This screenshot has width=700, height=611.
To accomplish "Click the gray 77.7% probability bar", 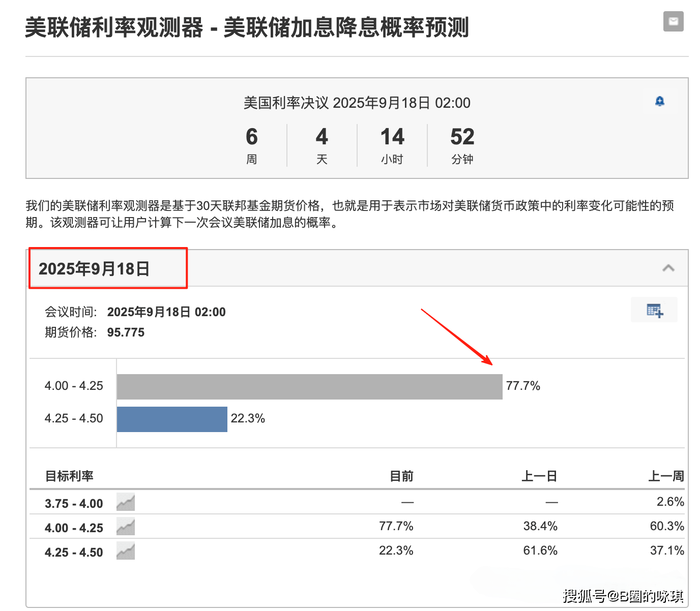I will (x=309, y=387).
